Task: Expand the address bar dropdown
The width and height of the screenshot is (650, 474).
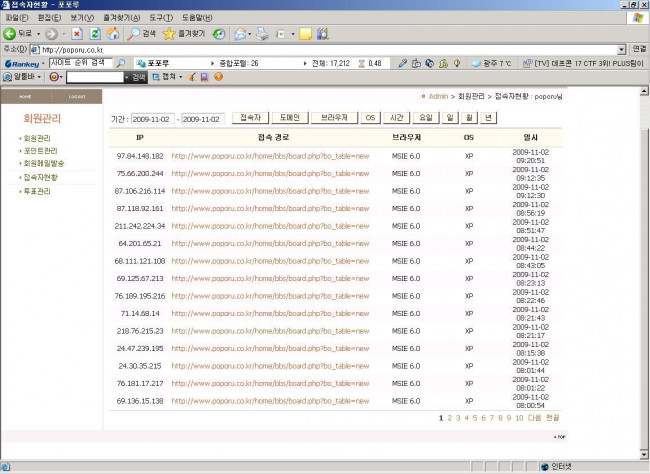Action: tap(621, 49)
